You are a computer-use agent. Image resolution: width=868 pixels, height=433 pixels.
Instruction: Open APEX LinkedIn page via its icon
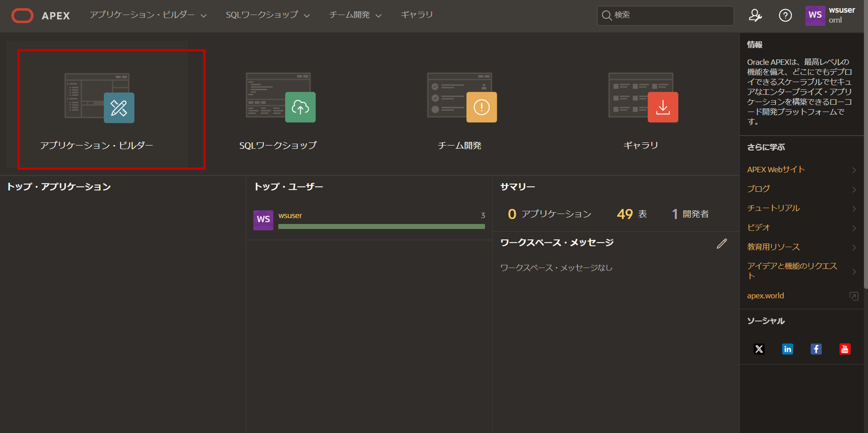(787, 349)
